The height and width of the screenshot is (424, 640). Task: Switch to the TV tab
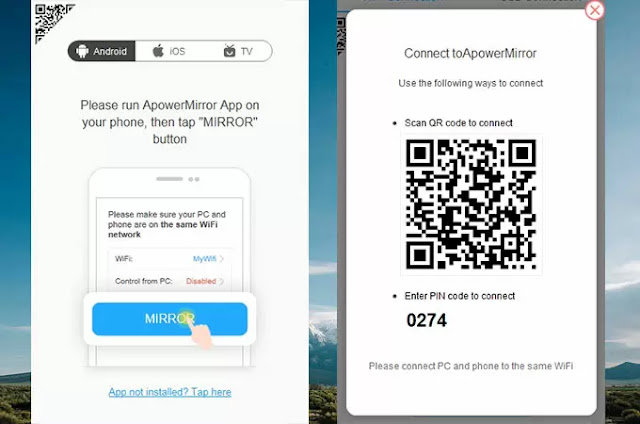[x=238, y=51]
